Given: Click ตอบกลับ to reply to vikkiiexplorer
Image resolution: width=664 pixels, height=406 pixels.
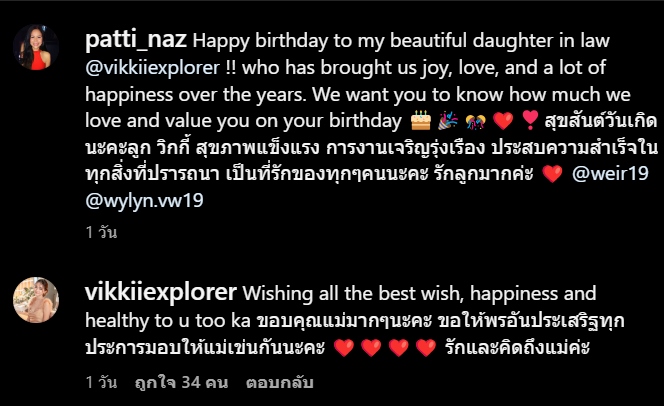Looking at the screenshot, I should (279, 382).
